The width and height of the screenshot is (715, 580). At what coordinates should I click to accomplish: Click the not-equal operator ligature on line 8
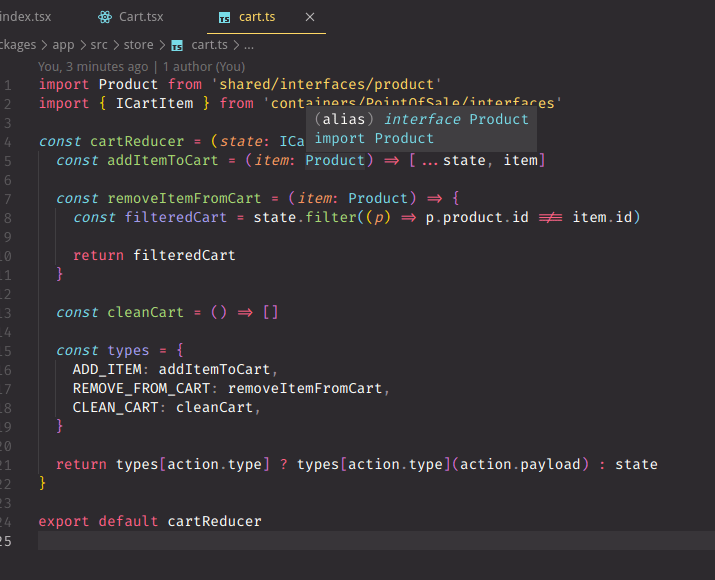coord(550,218)
